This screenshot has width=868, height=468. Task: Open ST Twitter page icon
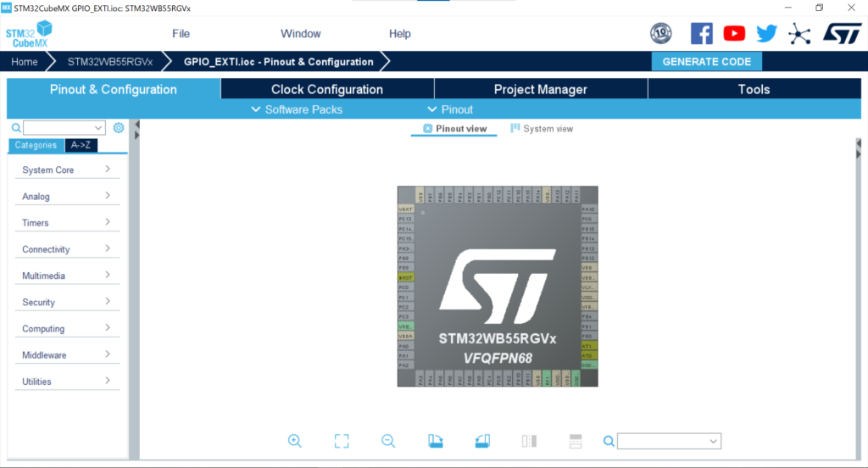766,34
